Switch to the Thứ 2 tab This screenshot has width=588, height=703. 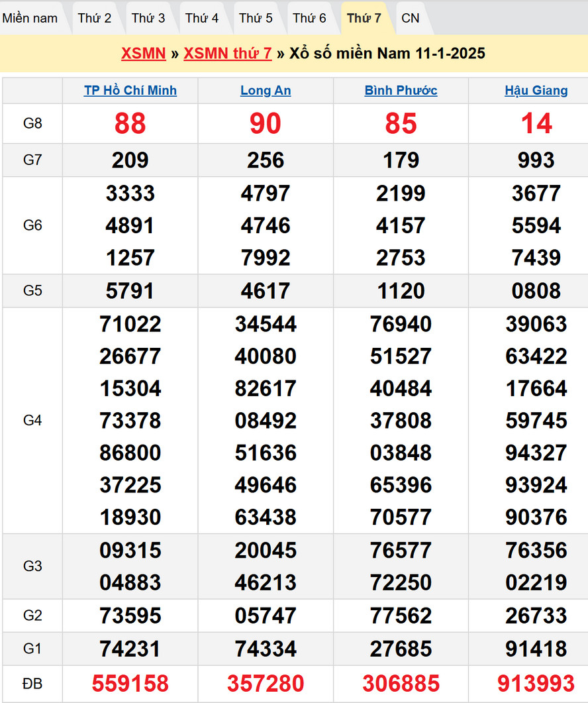click(95, 18)
